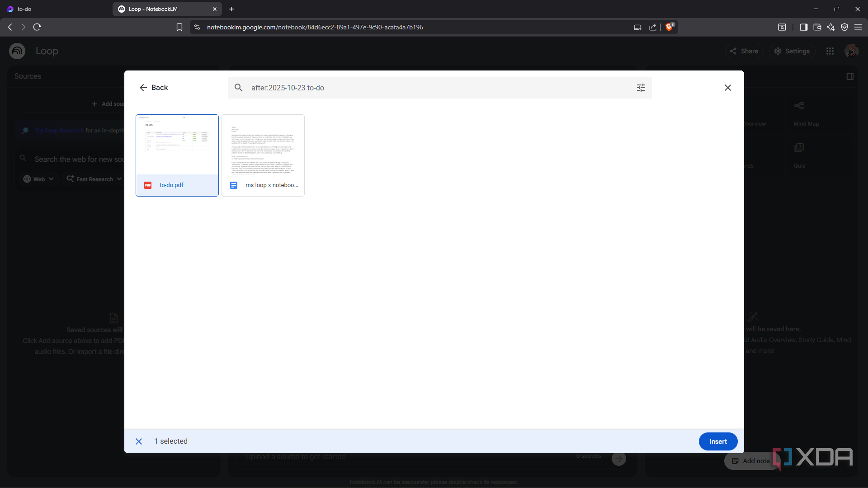The image size is (868, 488).
Task: Open NotebookLM Settings
Action: 792,51
